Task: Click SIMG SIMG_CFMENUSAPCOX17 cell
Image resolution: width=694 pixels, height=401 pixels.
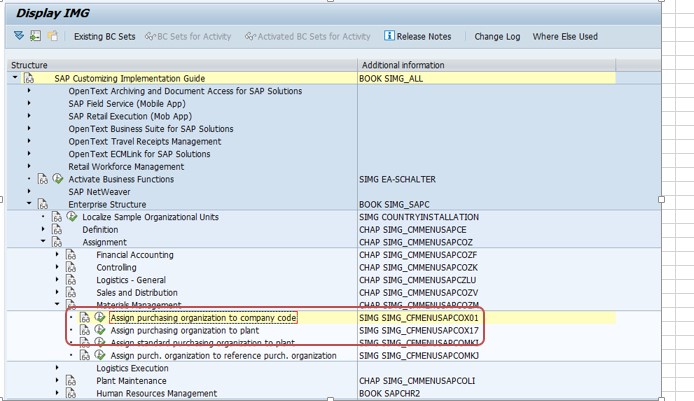Action: 419,331
